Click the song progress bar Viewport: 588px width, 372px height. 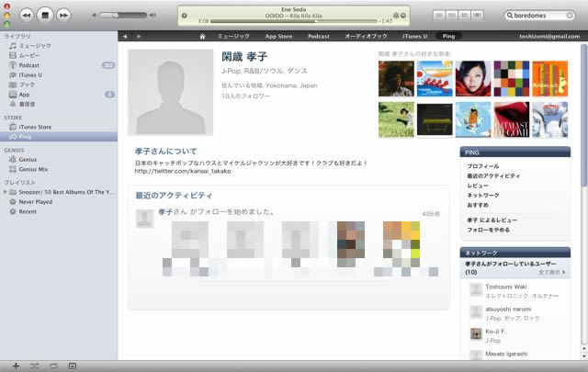pyautogui.click(x=293, y=21)
